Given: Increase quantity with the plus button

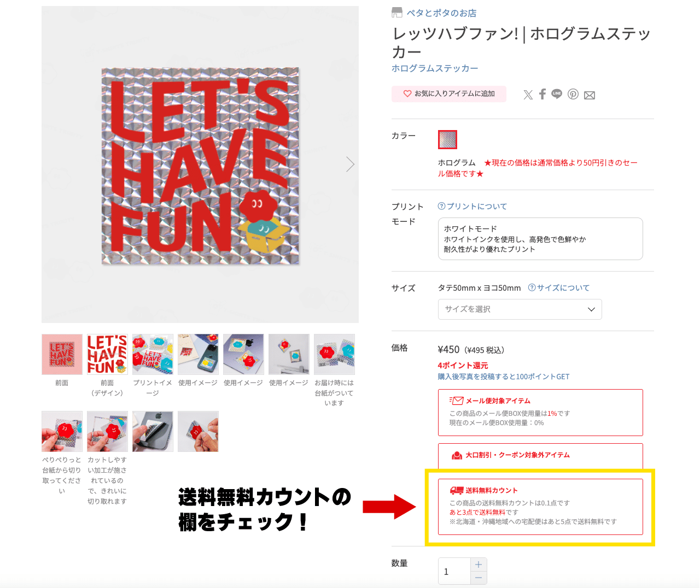Looking at the screenshot, I should click(x=479, y=565).
